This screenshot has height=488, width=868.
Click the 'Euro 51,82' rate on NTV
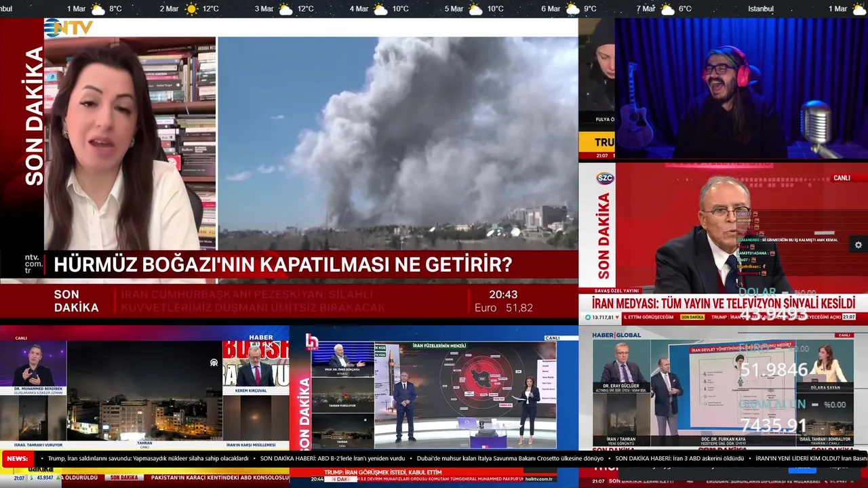click(x=504, y=308)
